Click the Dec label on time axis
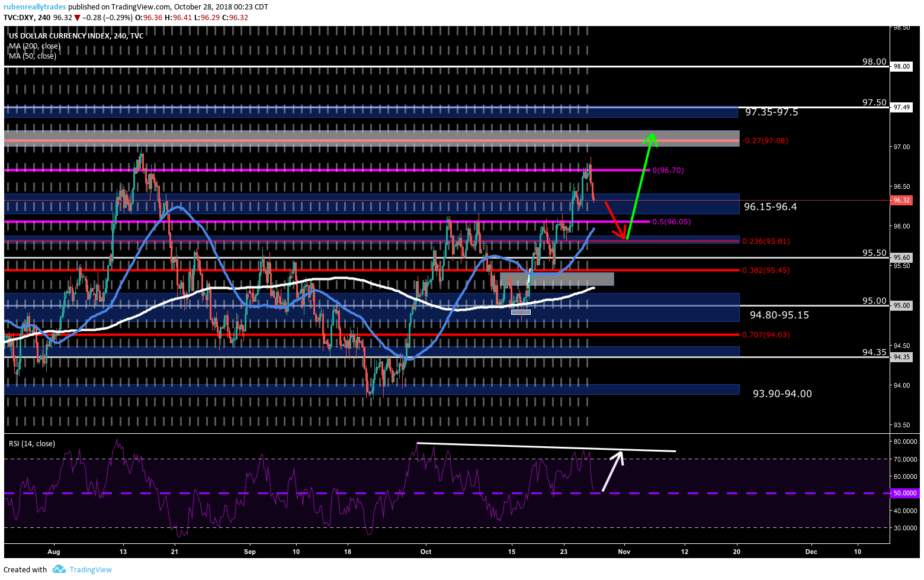The height and width of the screenshot is (580, 924). (811, 552)
